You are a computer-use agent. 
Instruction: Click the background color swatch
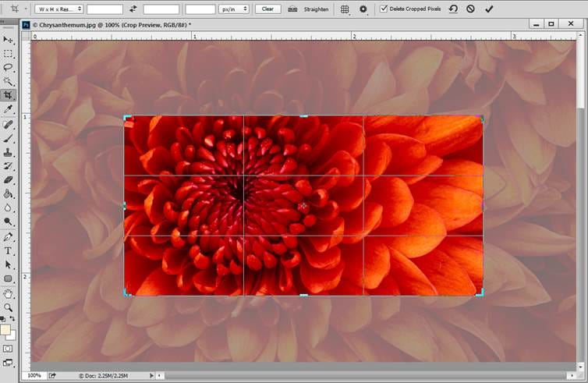coord(12,335)
